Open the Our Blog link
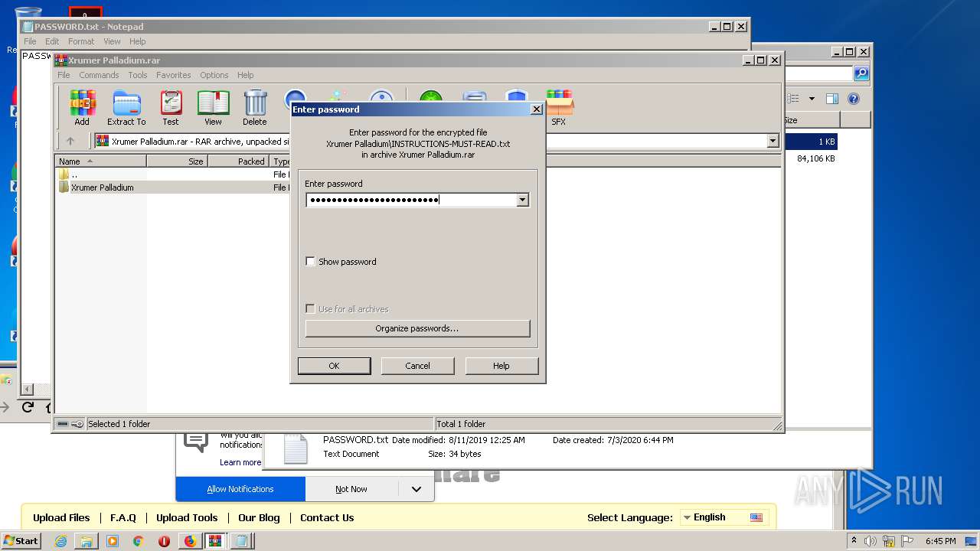This screenshot has height=551, width=980. pyautogui.click(x=259, y=518)
